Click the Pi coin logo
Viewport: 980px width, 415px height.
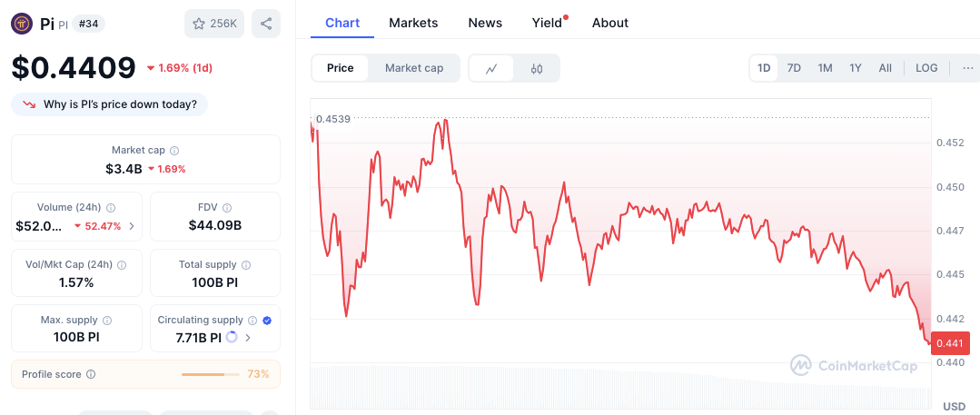coord(23,25)
